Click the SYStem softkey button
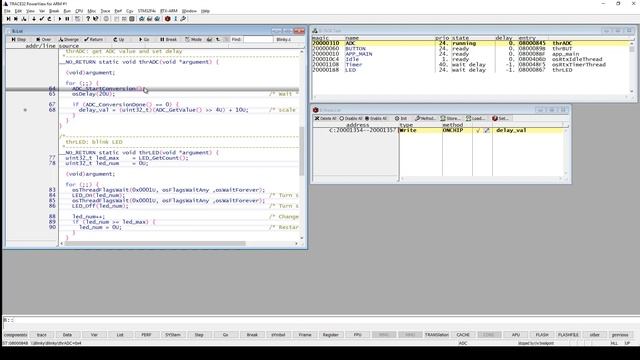This screenshot has width=640, height=360. click(x=173, y=335)
